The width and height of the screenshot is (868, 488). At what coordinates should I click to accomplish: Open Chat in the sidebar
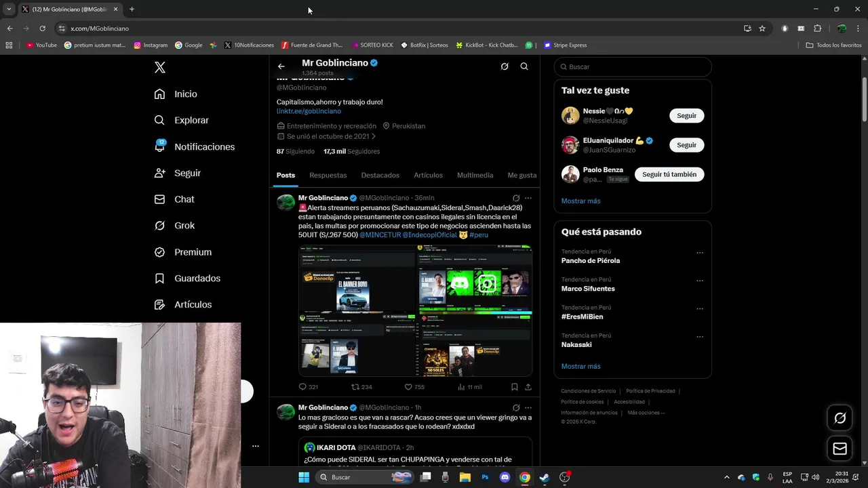pyautogui.click(x=174, y=199)
